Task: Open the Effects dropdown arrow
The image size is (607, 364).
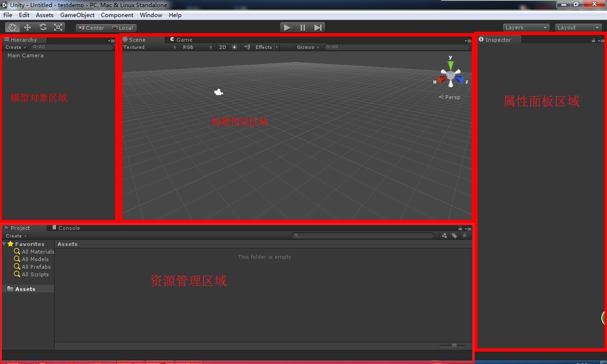Action: [276, 47]
